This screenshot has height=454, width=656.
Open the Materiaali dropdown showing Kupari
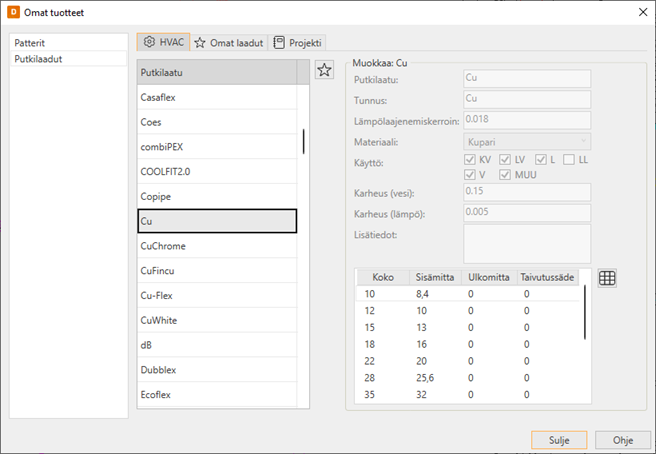click(x=527, y=142)
